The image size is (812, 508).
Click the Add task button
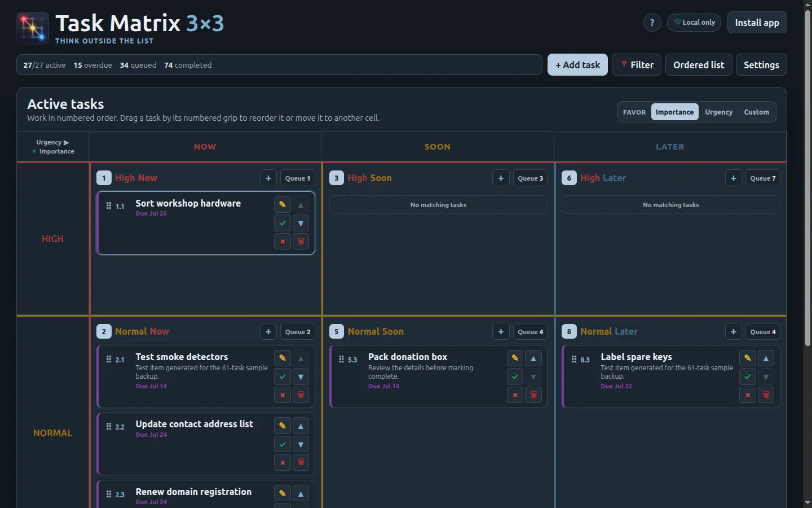click(577, 65)
